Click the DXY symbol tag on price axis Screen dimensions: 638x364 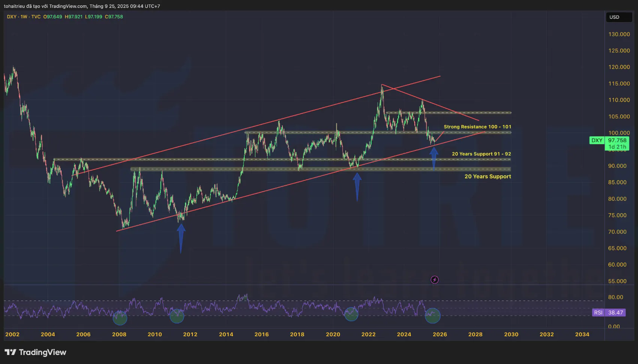point(597,140)
